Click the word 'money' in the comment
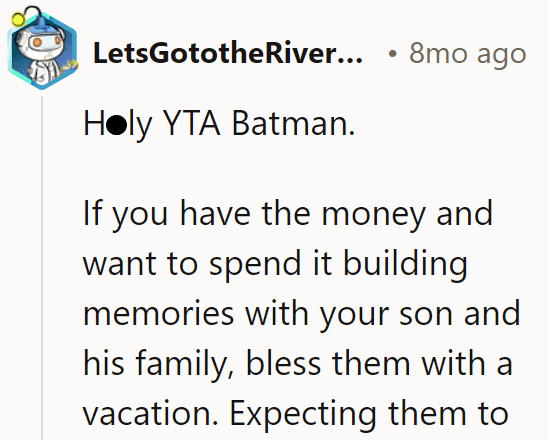 click(373, 216)
